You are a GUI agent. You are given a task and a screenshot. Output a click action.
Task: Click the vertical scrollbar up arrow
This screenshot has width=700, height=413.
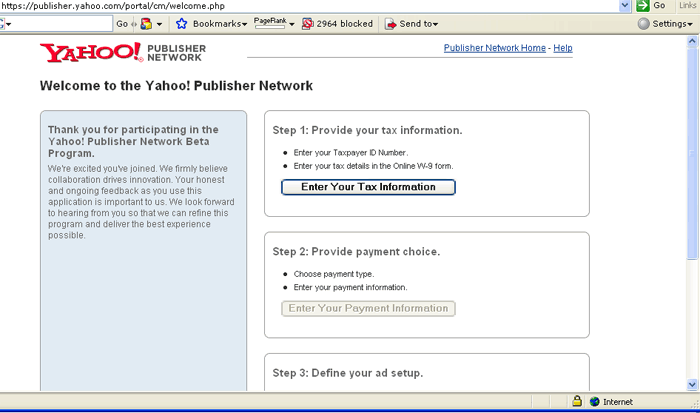[693, 43]
